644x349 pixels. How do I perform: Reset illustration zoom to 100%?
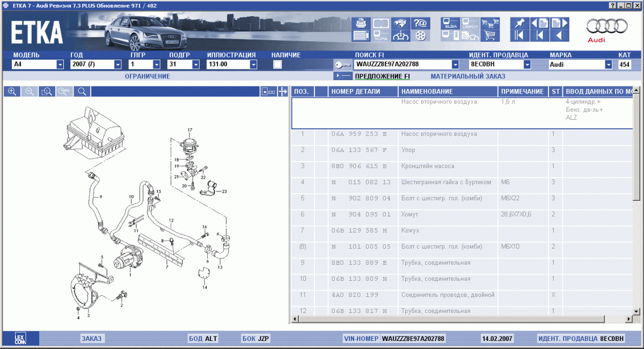(x=64, y=91)
